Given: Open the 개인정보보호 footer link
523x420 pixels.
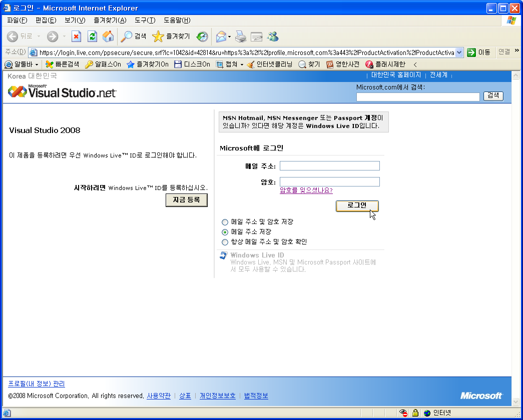Looking at the screenshot, I should [x=218, y=395].
